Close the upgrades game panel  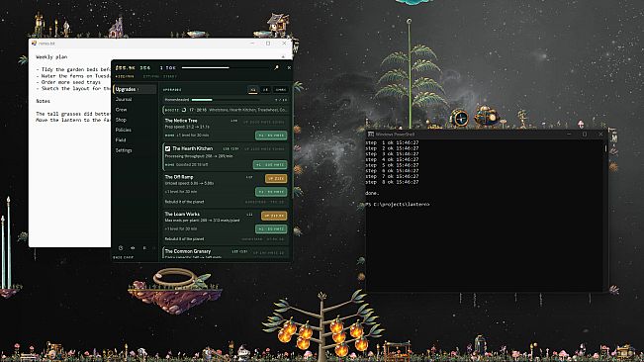click(x=289, y=67)
